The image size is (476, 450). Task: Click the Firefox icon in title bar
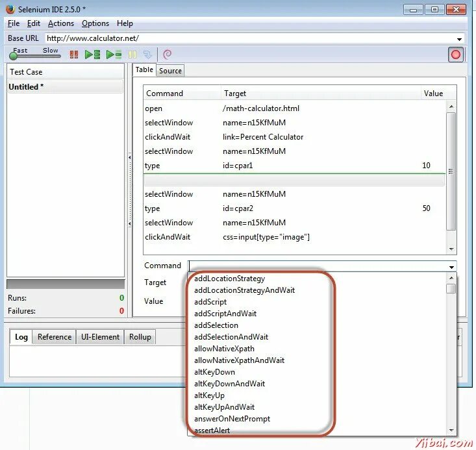[10, 9]
